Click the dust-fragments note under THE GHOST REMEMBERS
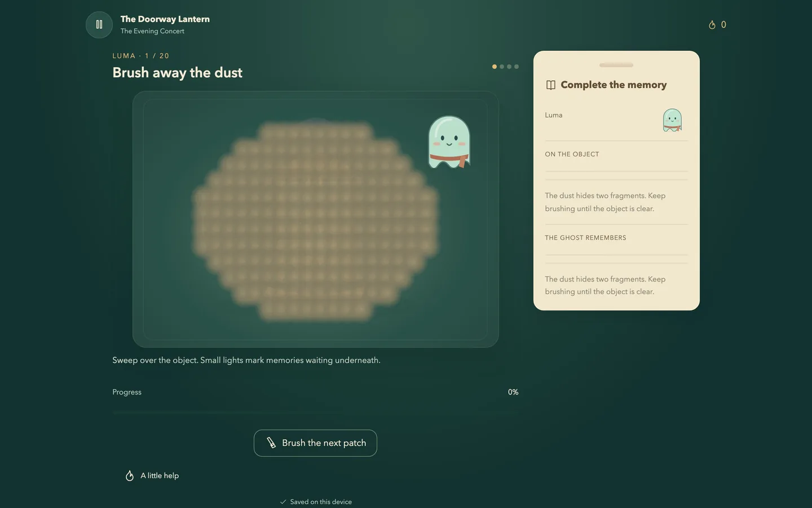The width and height of the screenshot is (812, 508). click(x=605, y=286)
